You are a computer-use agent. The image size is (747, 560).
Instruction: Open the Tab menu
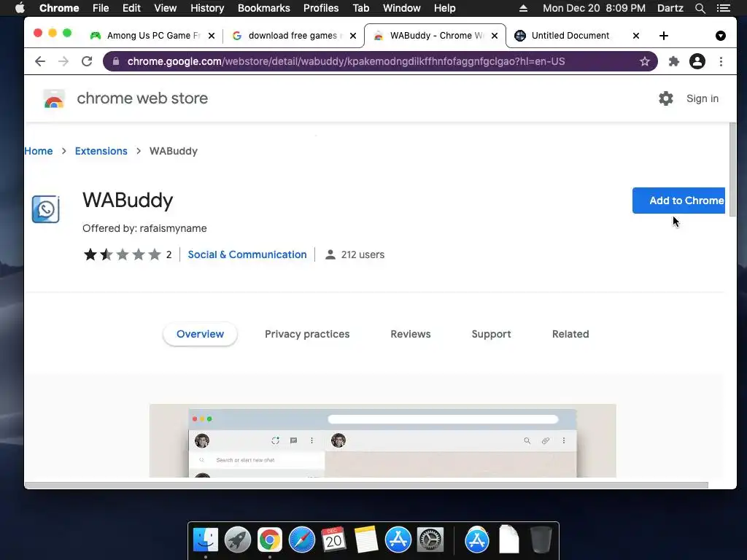(360, 8)
